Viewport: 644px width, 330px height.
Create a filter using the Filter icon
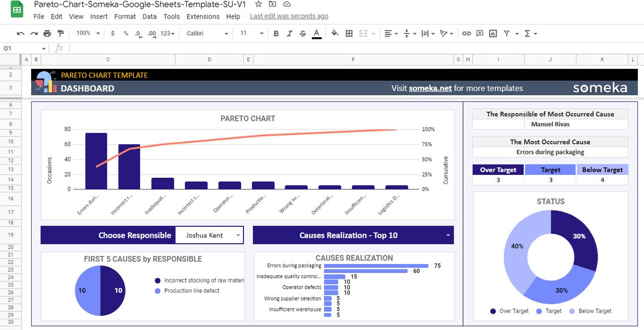[x=507, y=33]
